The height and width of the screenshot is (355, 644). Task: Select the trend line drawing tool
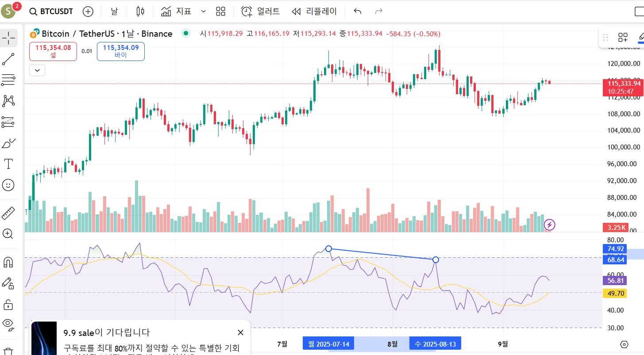[x=8, y=59]
